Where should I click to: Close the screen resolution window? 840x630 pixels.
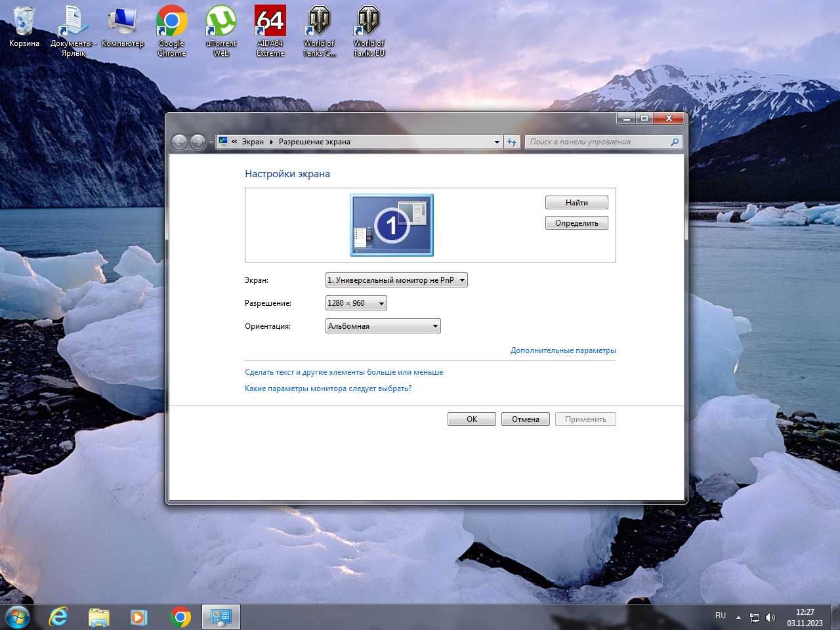point(669,119)
